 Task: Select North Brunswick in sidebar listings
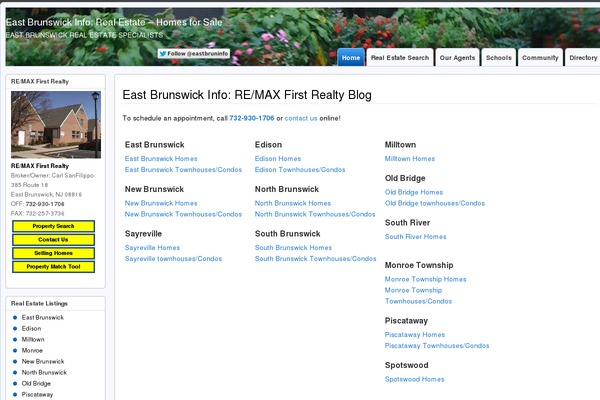coord(44,372)
